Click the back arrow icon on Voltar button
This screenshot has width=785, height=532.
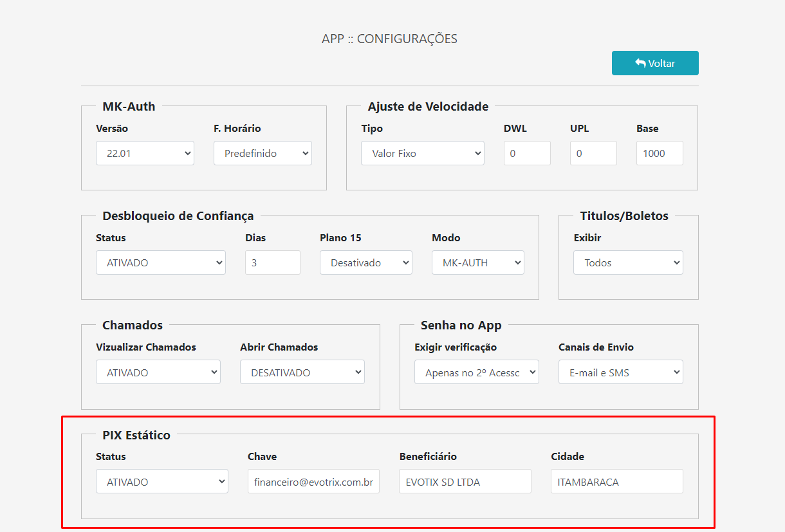tap(639, 62)
